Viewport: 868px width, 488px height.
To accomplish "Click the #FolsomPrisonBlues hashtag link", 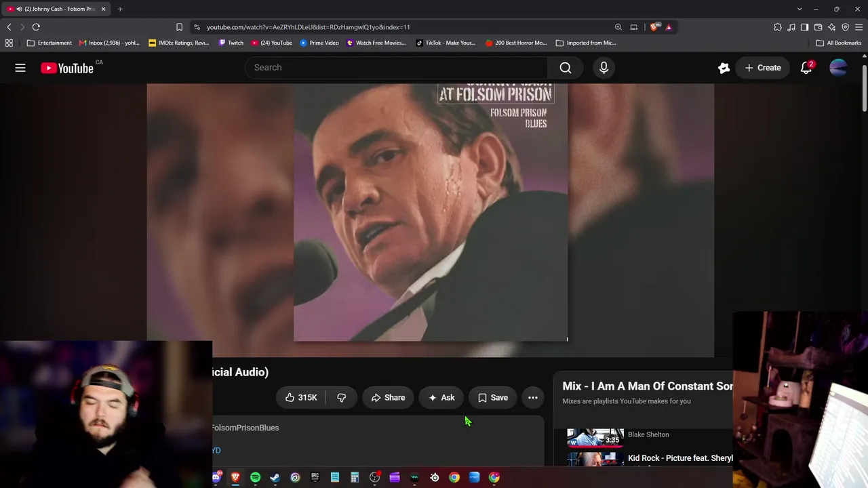I will point(245,428).
